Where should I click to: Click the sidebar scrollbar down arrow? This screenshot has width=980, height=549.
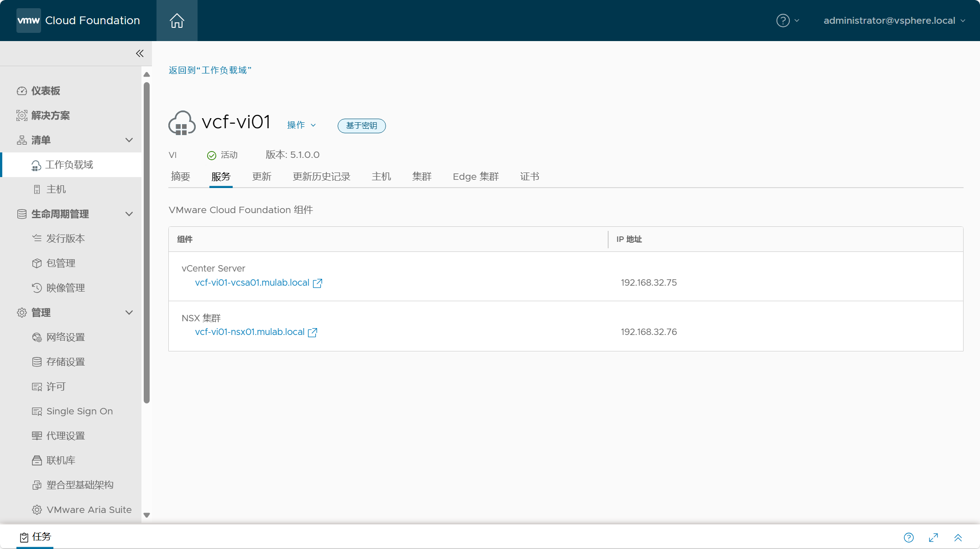coord(146,515)
